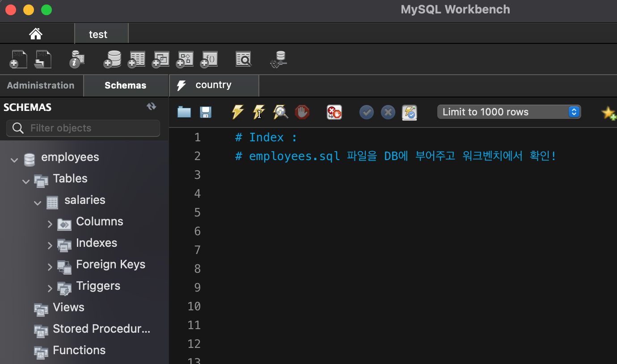Expand the Indexes node

coord(50,245)
